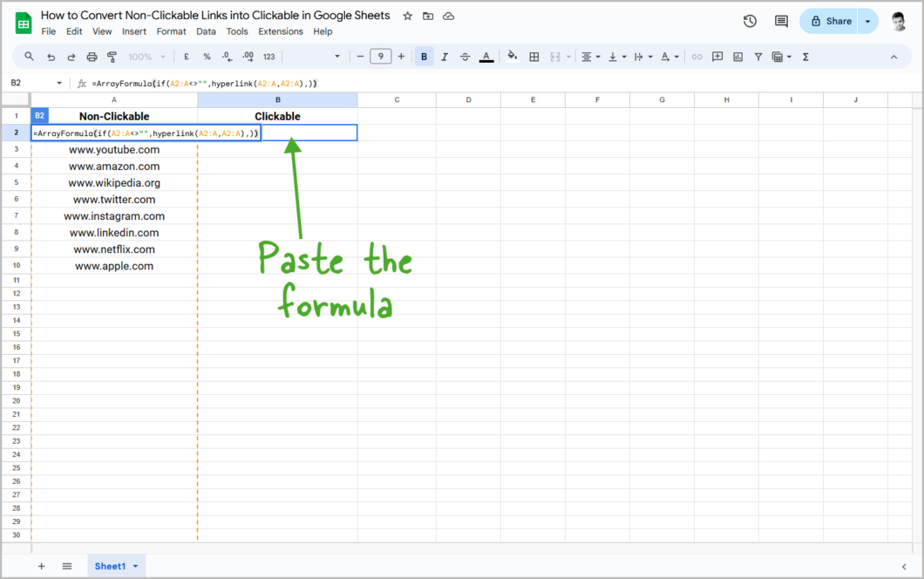The width and height of the screenshot is (924, 579).
Task: Star this spreadsheet document
Action: point(407,16)
